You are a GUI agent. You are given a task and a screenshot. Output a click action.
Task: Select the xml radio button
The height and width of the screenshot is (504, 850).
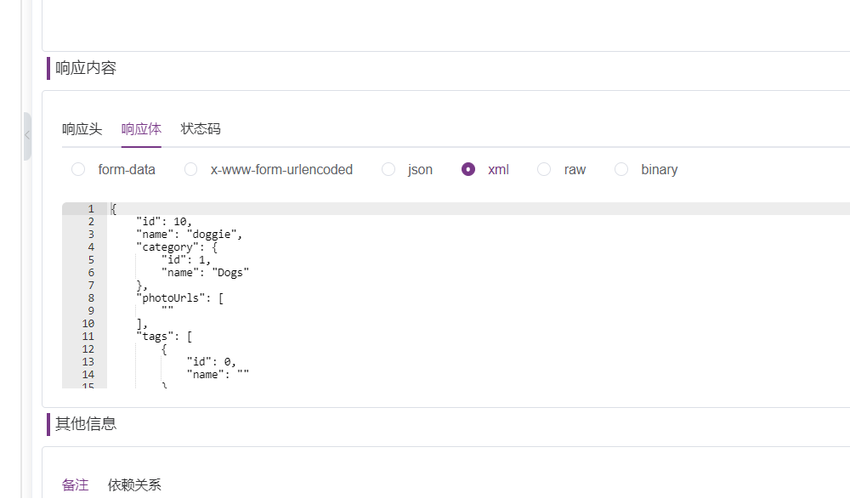468,170
